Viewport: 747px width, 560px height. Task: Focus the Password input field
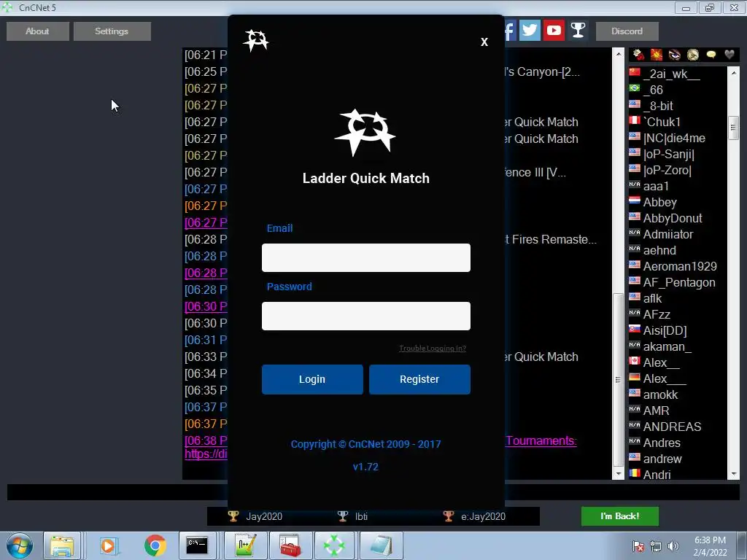tap(366, 316)
